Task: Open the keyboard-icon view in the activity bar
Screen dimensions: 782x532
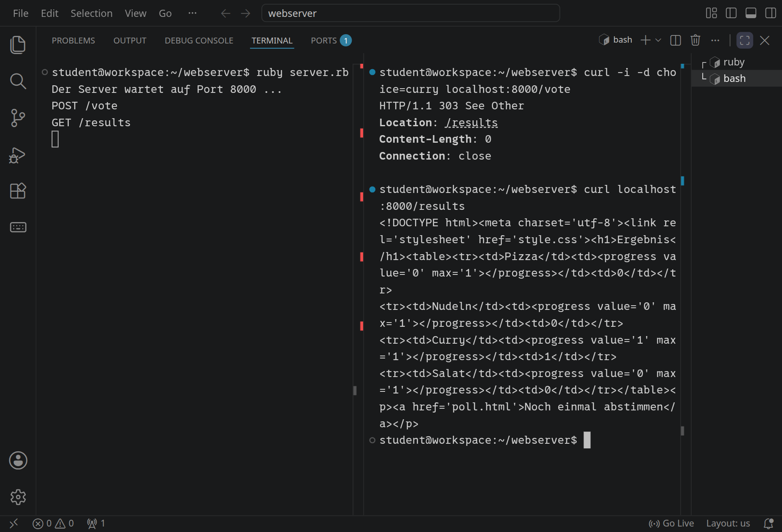Action: (x=18, y=228)
